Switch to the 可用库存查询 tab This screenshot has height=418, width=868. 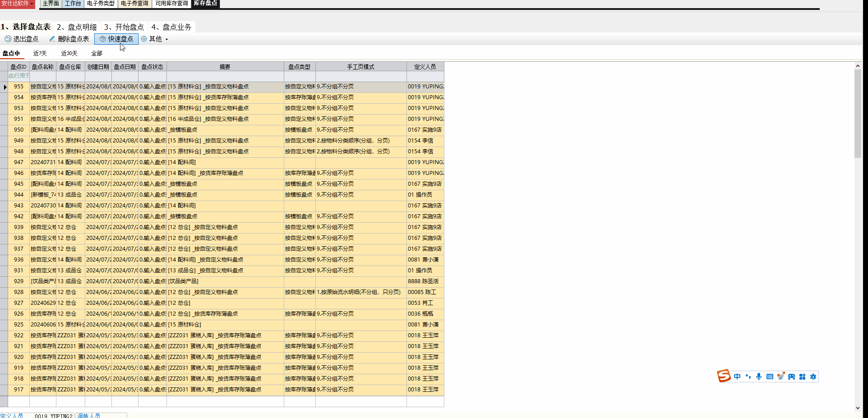(x=171, y=4)
